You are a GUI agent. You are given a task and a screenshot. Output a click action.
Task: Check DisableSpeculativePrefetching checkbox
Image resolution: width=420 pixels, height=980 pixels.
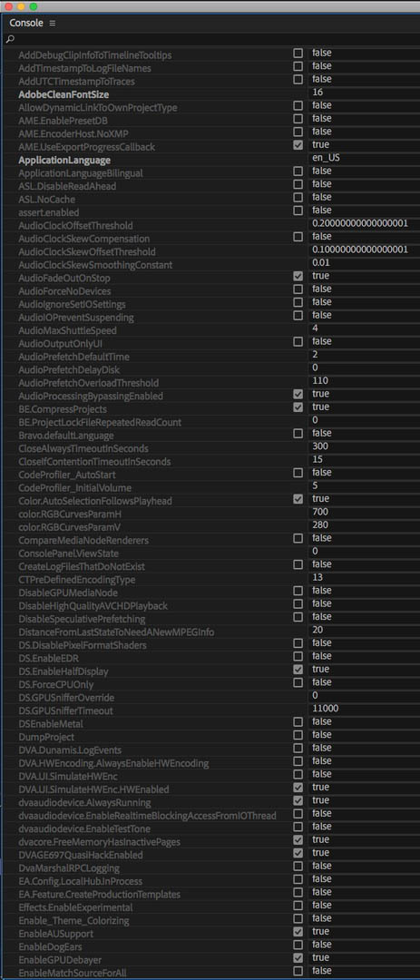[x=298, y=617]
